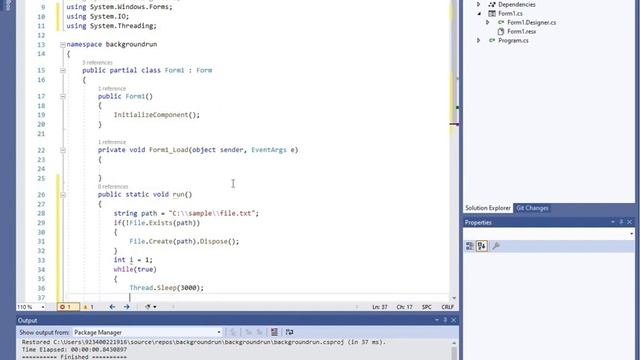Open Properties window position menu
640x360 pixels.
[613, 222]
